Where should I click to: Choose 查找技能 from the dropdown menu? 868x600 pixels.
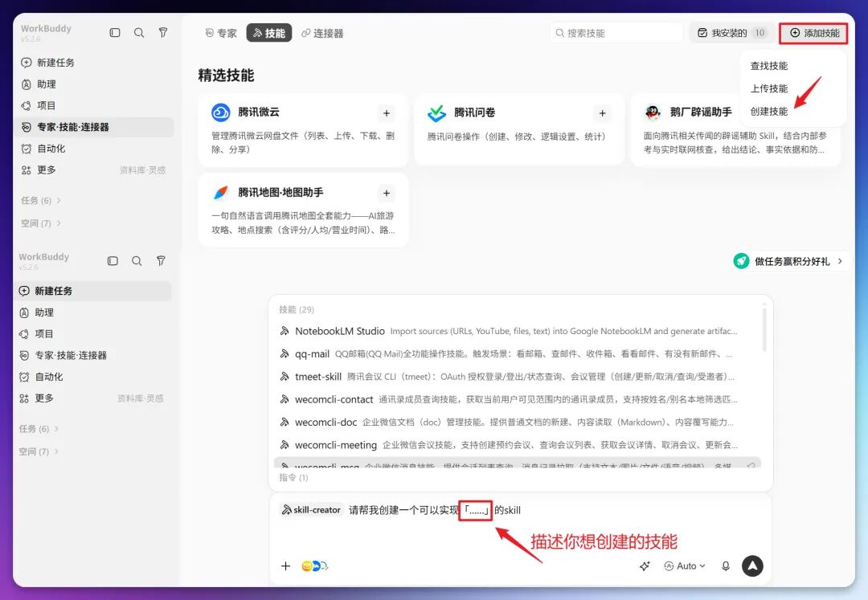(x=769, y=66)
